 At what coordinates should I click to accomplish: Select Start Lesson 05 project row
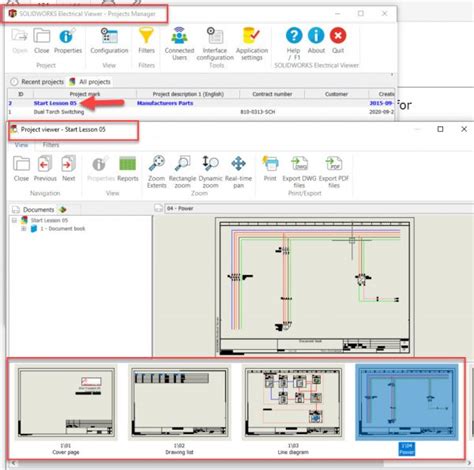click(x=201, y=103)
